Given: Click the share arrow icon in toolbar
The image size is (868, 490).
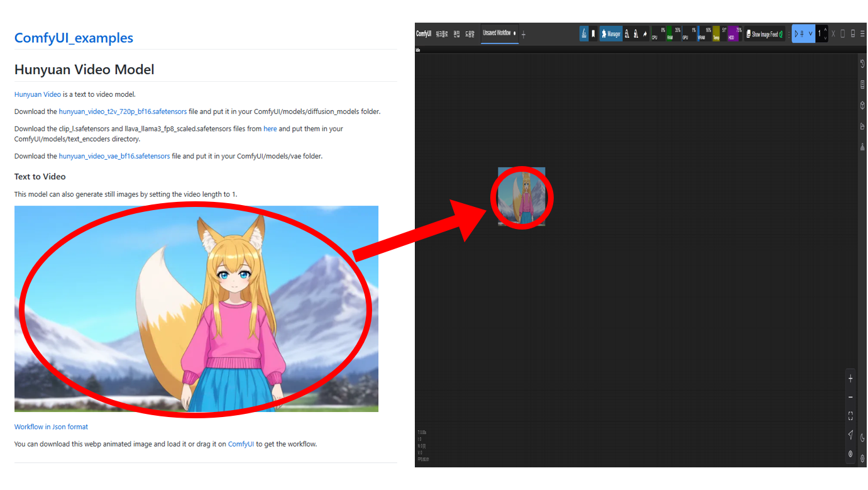Looking at the screenshot, I should pos(645,34).
